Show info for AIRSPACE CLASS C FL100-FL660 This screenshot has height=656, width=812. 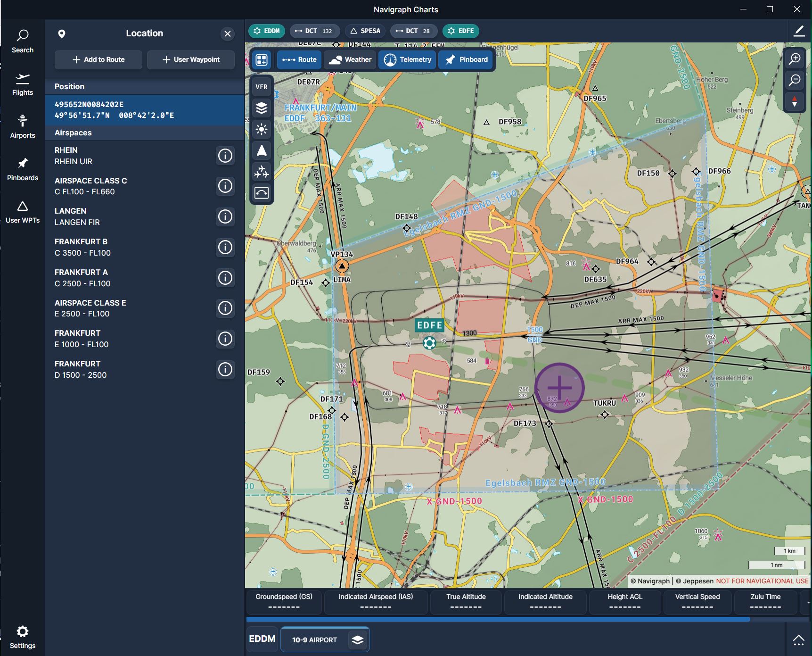point(225,186)
